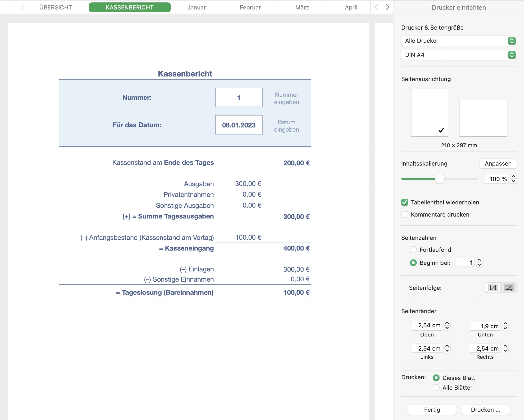Screen dimensions: 524x420
Task: Select Fortlaufend page numbering
Action: 413,250
